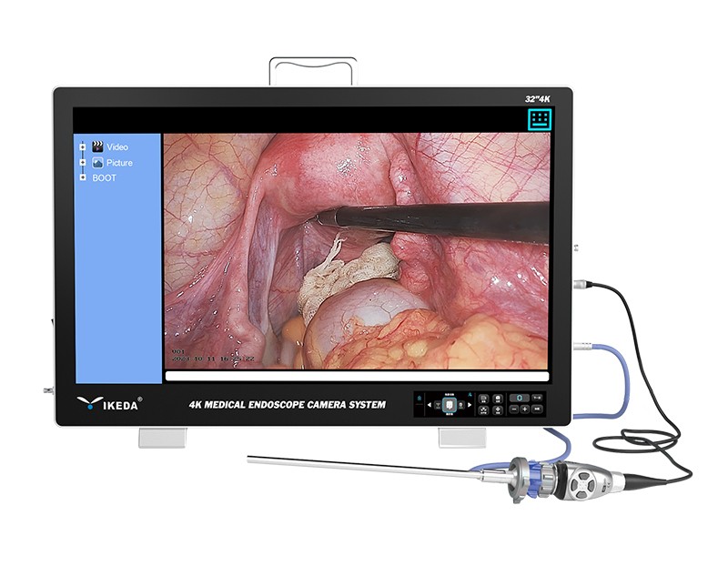Click the small button right of the plus button
The height and width of the screenshot is (566, 728).
click(x=537, y=409)
